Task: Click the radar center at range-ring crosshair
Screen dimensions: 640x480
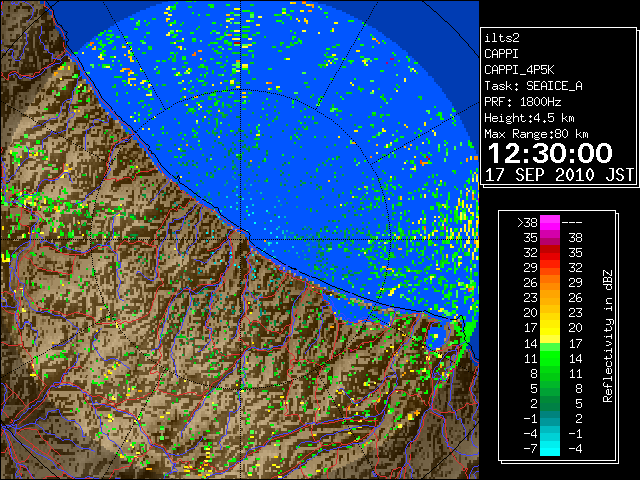Action: click(241, 239)
